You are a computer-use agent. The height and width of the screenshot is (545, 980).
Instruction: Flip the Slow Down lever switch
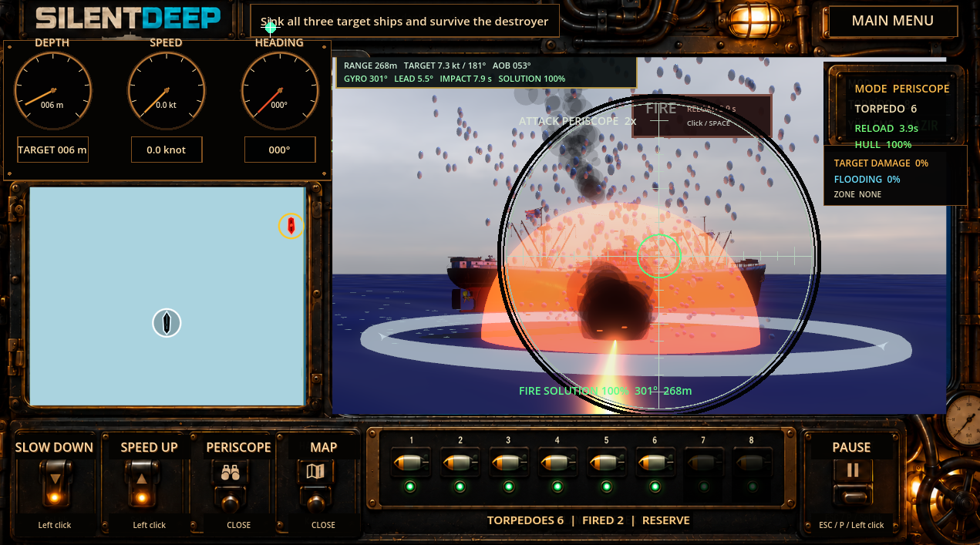(x=54, y=485)
